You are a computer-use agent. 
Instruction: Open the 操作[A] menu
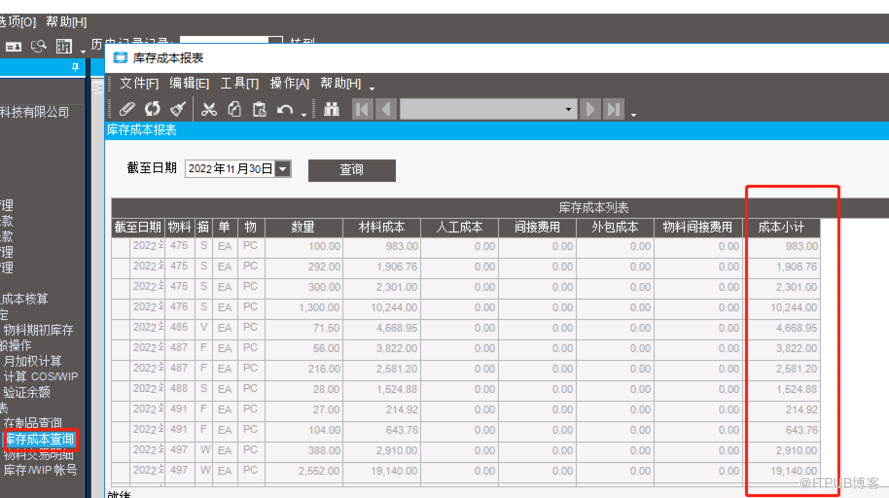(x=290, y=83)
